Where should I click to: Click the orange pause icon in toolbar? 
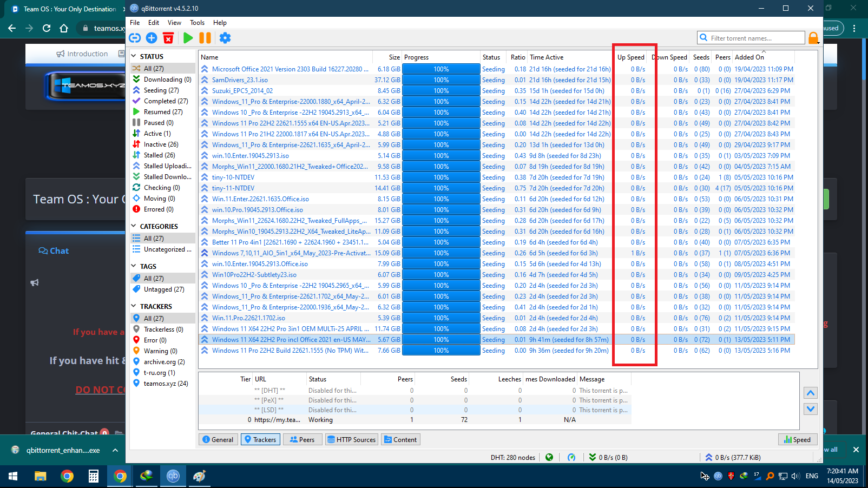point(205,38)
